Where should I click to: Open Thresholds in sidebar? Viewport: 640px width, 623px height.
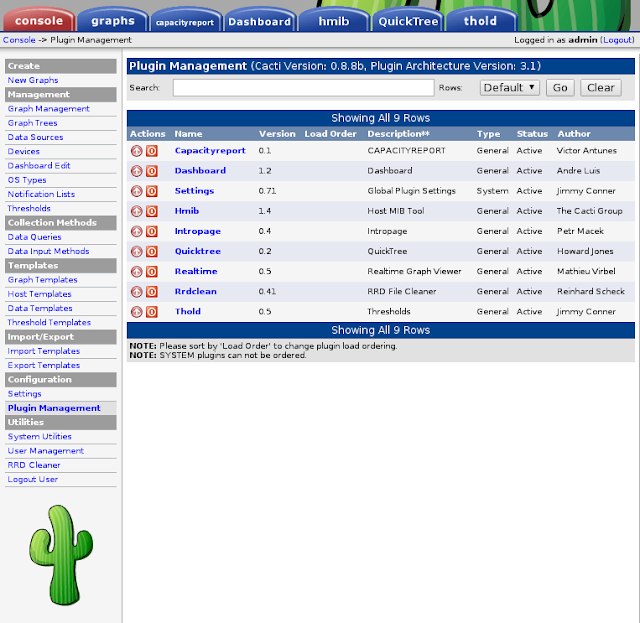pyautogui.click(x=29, y=209)
